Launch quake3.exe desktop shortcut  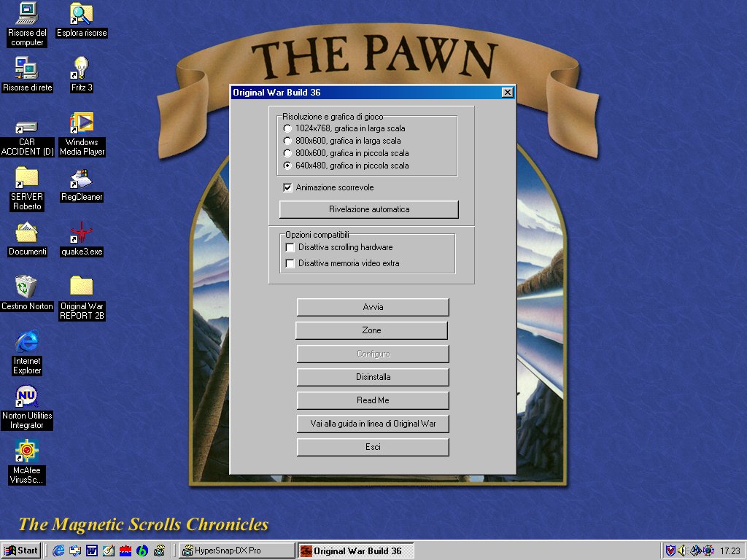(82, 239)
